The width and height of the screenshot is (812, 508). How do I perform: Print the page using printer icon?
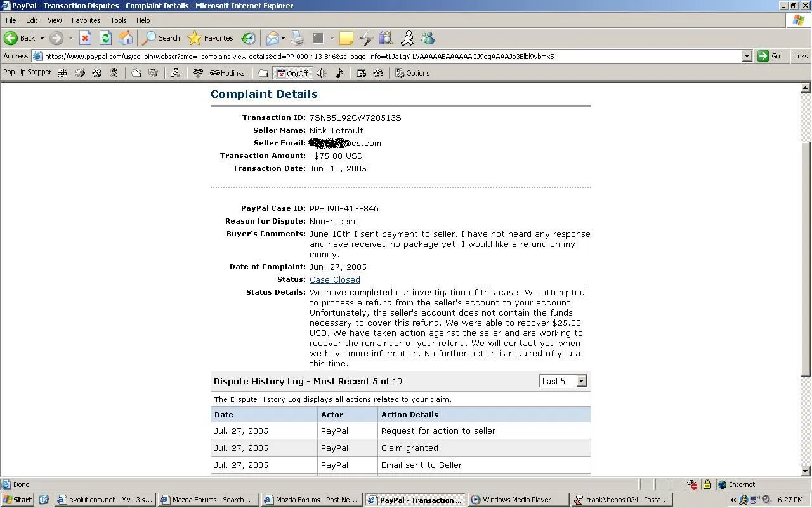click(x=298, y=38)
